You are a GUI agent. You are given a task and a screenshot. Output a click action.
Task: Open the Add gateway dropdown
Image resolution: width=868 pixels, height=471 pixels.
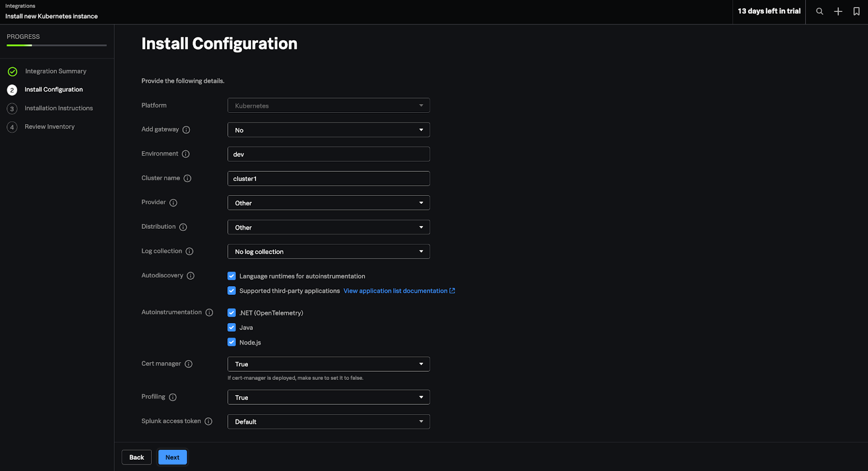tap(328, 130)
